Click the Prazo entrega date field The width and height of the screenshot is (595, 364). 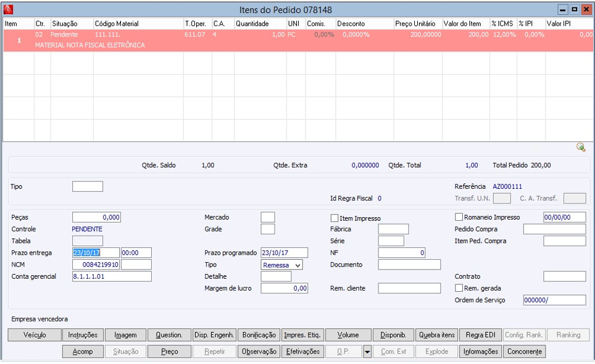(x=96, y=252)
